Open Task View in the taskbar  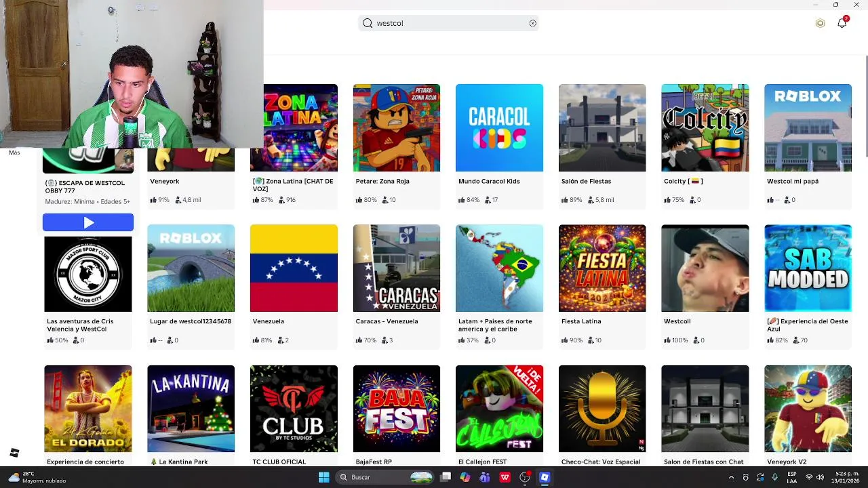pyautogui.click(x=446, y=477)
